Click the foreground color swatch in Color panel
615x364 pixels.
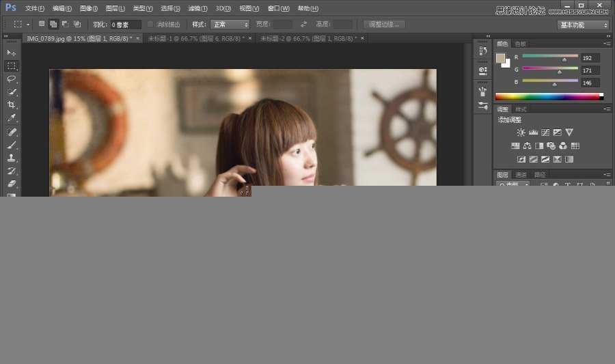click(x=500, y=58)
